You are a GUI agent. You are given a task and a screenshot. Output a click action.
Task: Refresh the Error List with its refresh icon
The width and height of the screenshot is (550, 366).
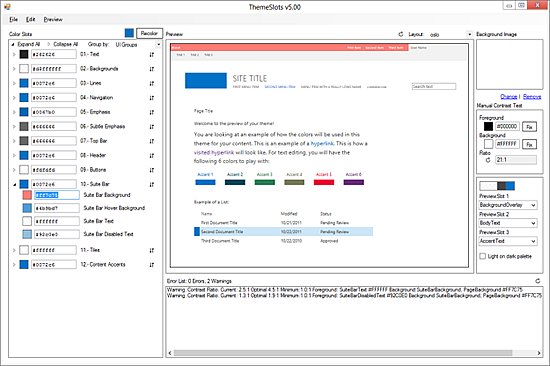point(537,281)
